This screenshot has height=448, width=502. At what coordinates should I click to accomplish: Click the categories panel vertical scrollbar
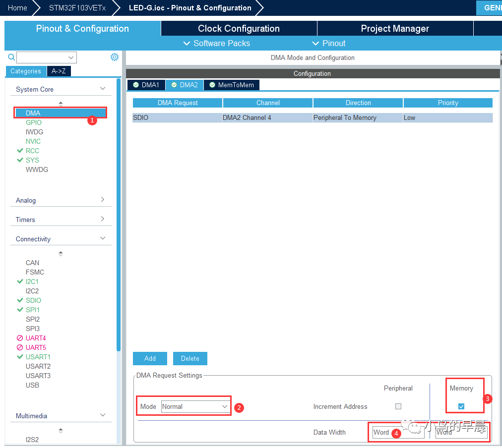pos(119,215)
